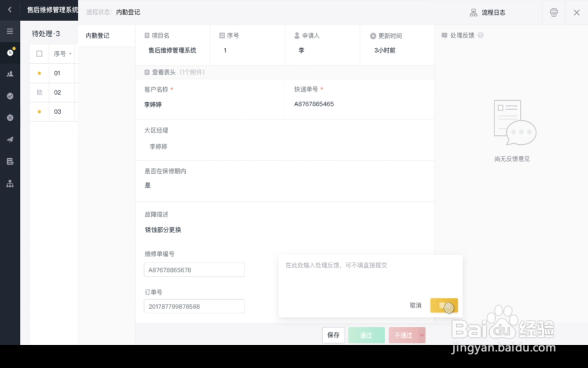Click the feedback text area
588x368 pixels.
tap(370, 276)
